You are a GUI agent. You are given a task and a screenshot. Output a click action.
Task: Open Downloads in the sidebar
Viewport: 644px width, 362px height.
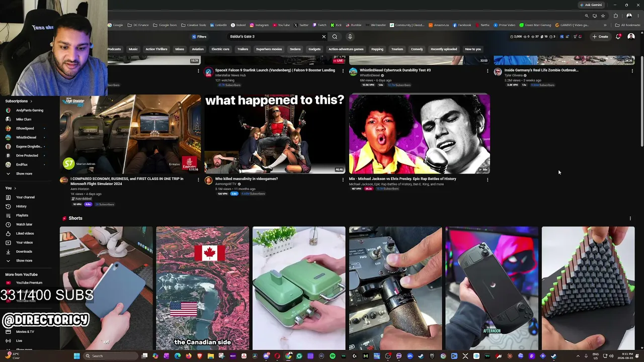pyautogui.click(x=24, y=251)
